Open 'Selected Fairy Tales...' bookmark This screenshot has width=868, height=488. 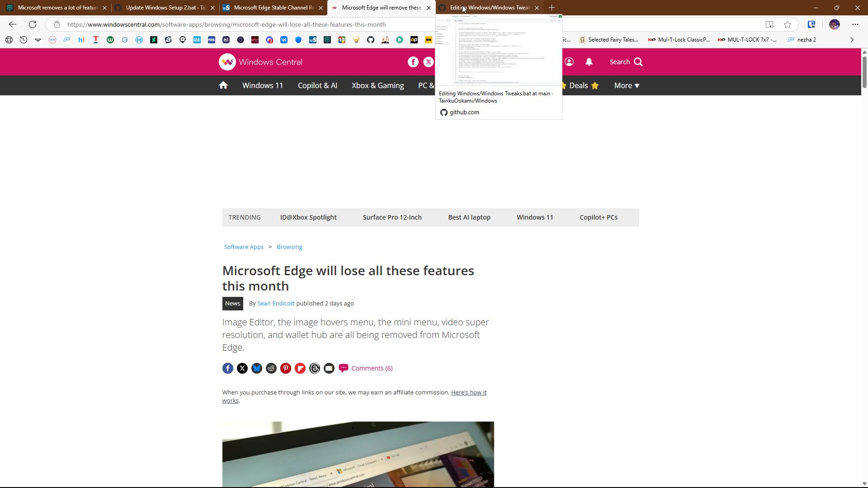coord(609,40)
